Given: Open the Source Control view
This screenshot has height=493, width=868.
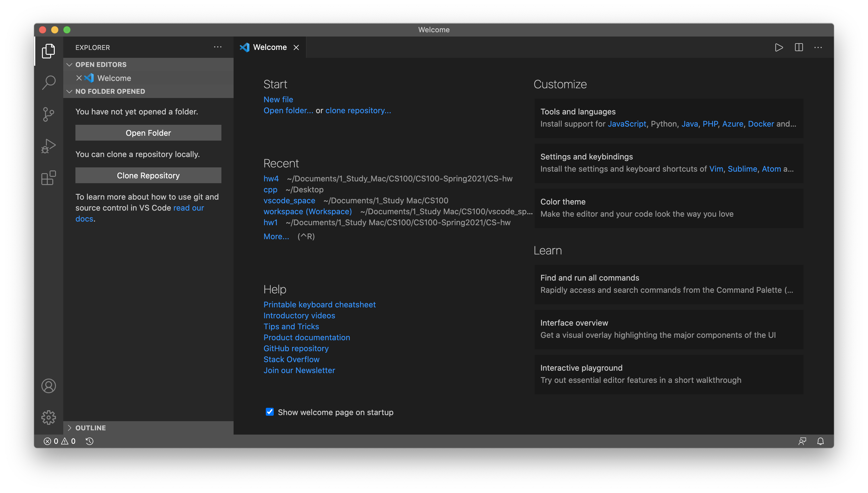Looking at the screenshot, I should pyautogui.click(x=48, y=114).
